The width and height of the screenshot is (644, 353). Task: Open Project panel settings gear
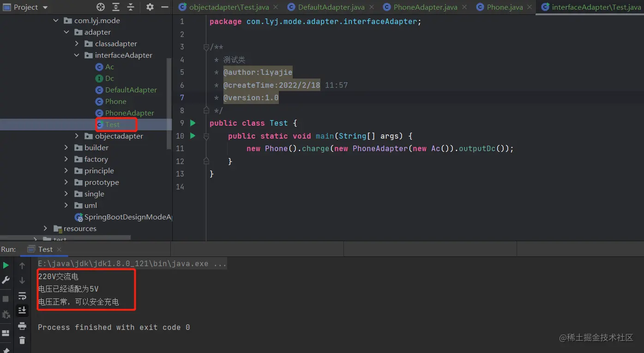tap(150, 7)
